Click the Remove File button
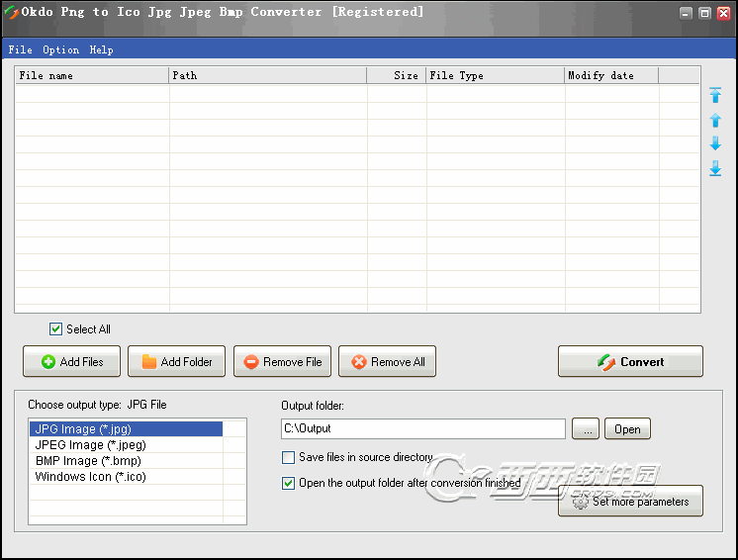The width and height of the screenshot is (738, 560). (x=282, y=361)
